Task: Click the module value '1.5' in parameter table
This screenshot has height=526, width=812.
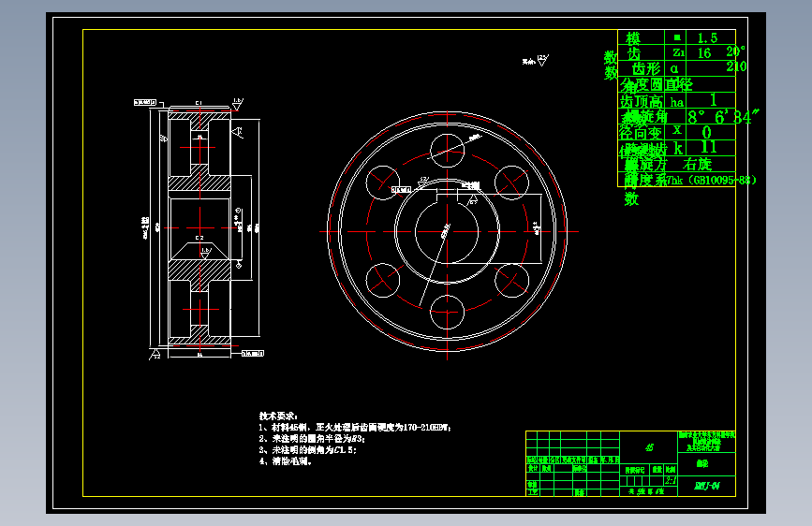Action: coord(707,37)
